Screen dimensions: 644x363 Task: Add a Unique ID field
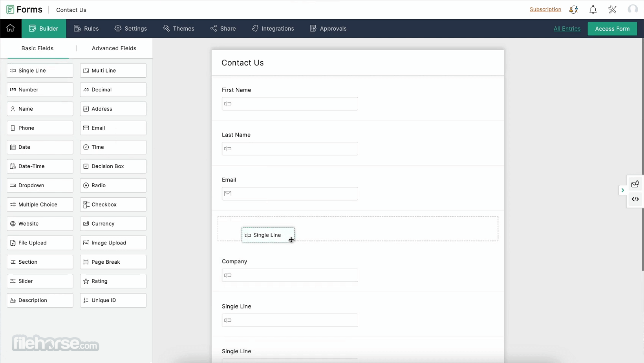[113, 300]
